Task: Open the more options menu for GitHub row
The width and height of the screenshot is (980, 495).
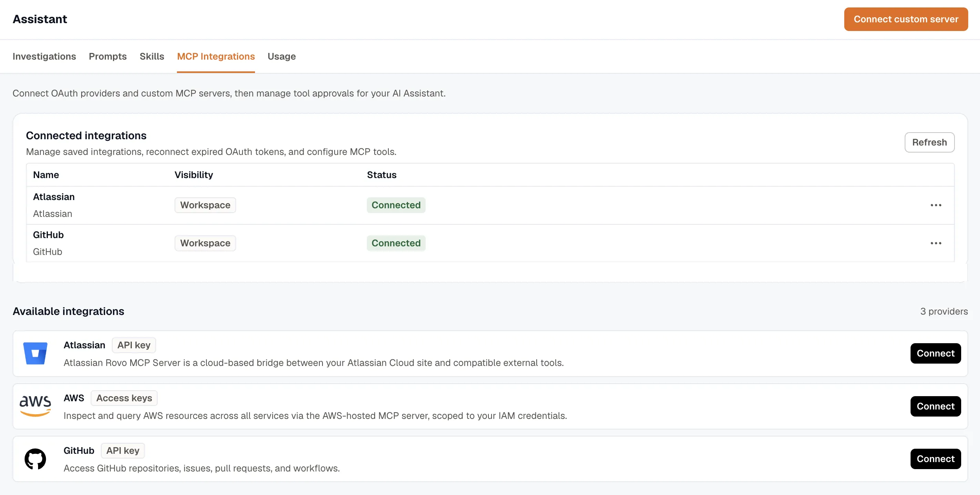Action: tap(936, 243)
